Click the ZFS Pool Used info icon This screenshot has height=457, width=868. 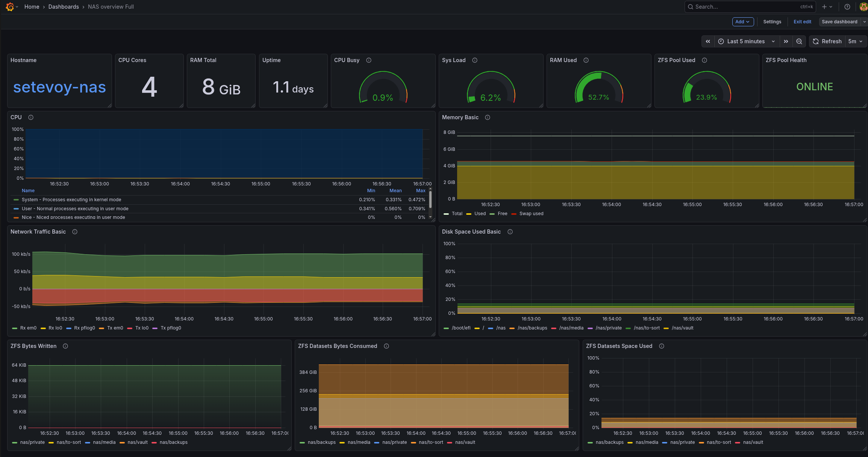pyautogui.click(x=704, y=60)
